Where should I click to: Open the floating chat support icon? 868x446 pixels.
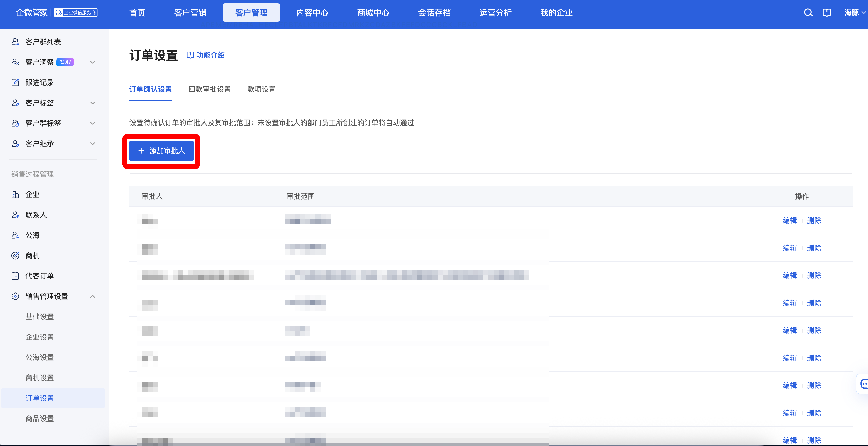click(863, 384)
